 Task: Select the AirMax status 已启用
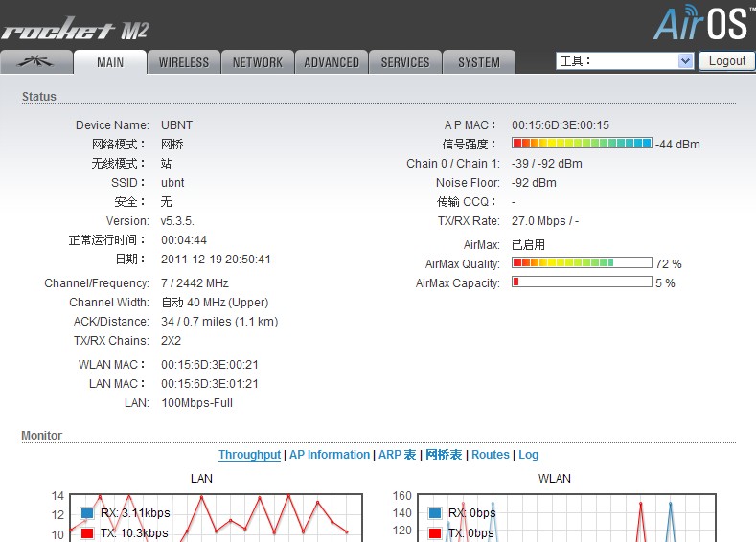pyautogui.click(x=528, y=245)
